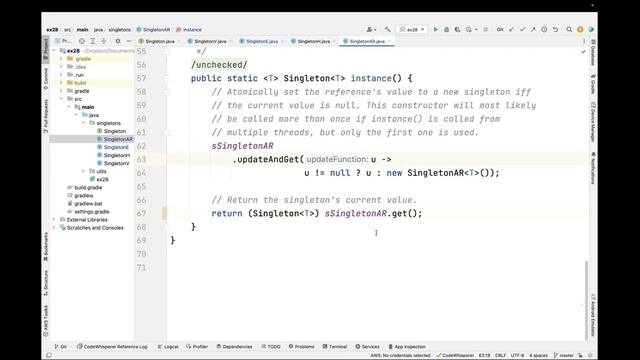This screenshot has height=360, width=640.
Task: Expand the utils package in project tree
Action: pyautogui.click(x=83, y=171)
